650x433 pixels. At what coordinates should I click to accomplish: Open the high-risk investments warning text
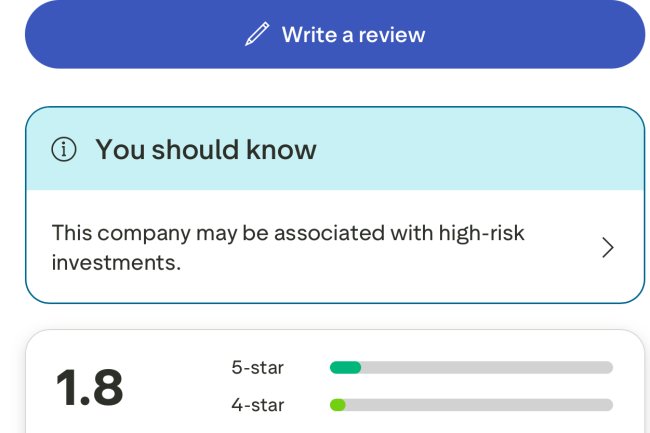(x=288, y=247)
